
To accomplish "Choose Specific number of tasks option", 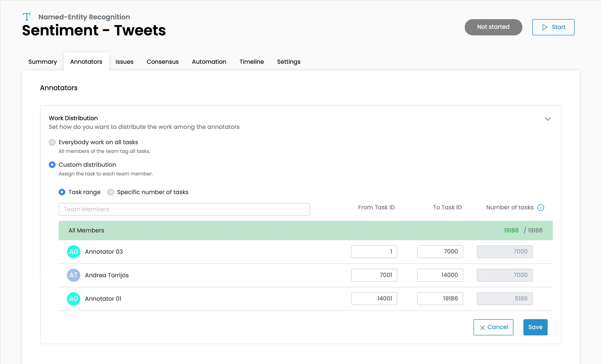I will coord(111,192).
